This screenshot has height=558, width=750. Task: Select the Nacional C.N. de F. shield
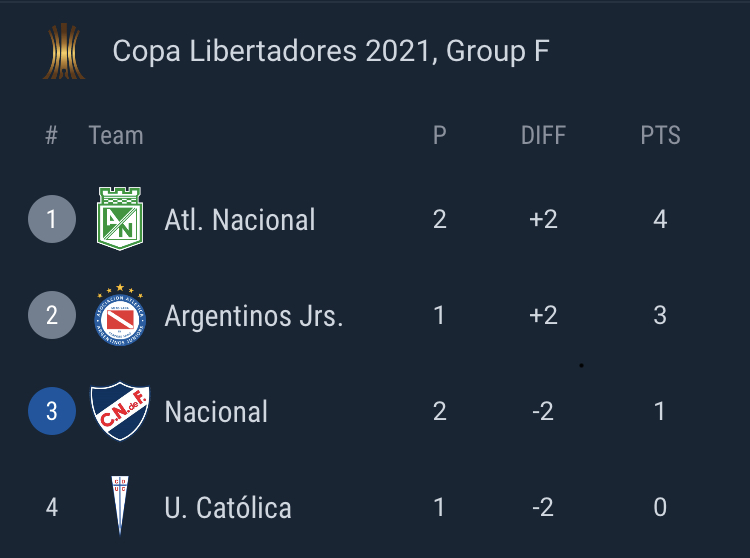pyautogui.click(x=120, y=411)
